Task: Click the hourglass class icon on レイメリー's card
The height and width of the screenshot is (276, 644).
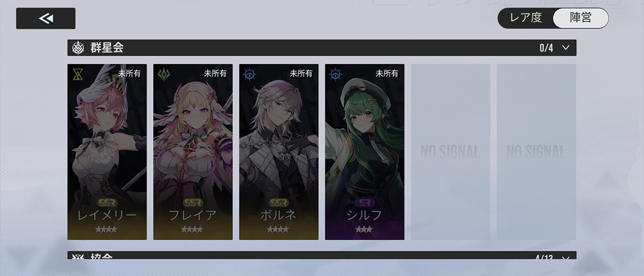Action: pos(77,74)
